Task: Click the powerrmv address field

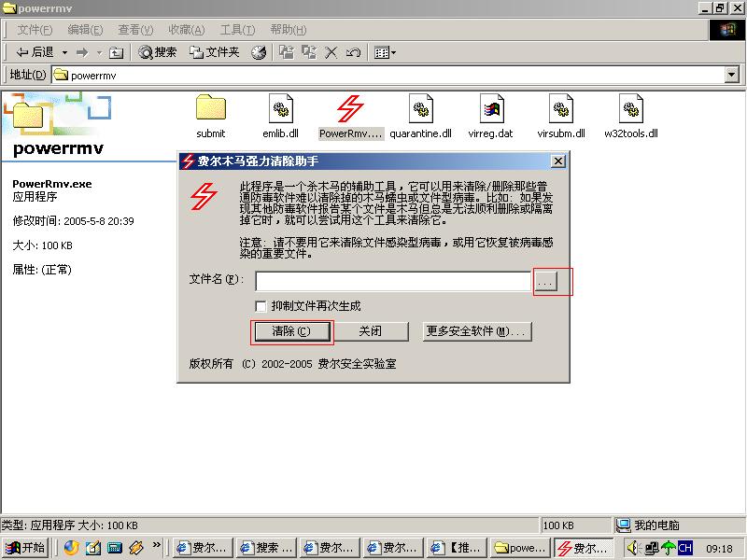Action: tap(388, 75)
